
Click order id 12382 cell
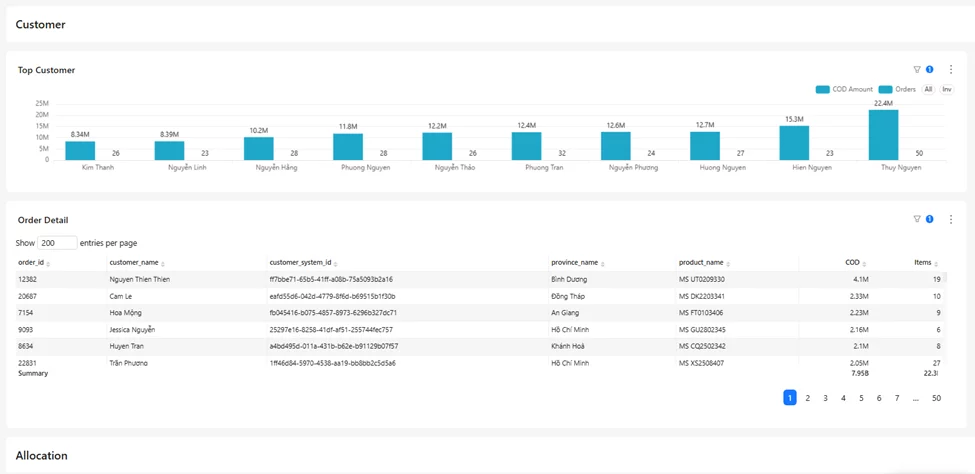pos(27,280)
